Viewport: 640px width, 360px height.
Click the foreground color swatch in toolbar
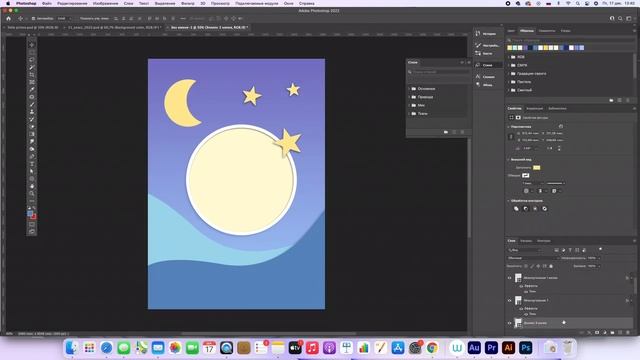[x=30, y=213]
